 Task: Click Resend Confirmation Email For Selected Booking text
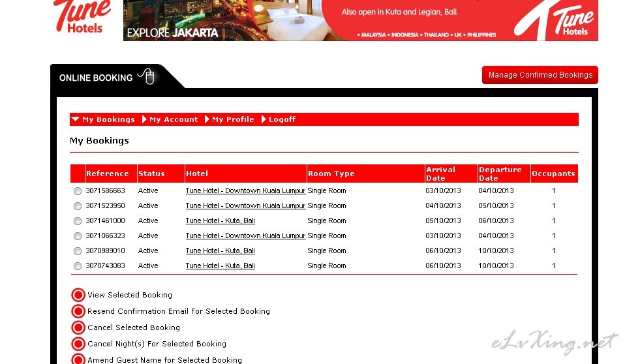179,311
